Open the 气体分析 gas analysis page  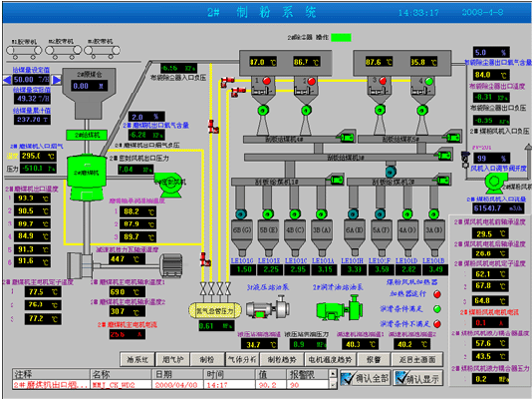pyautogui.click(x=242, y=360)
